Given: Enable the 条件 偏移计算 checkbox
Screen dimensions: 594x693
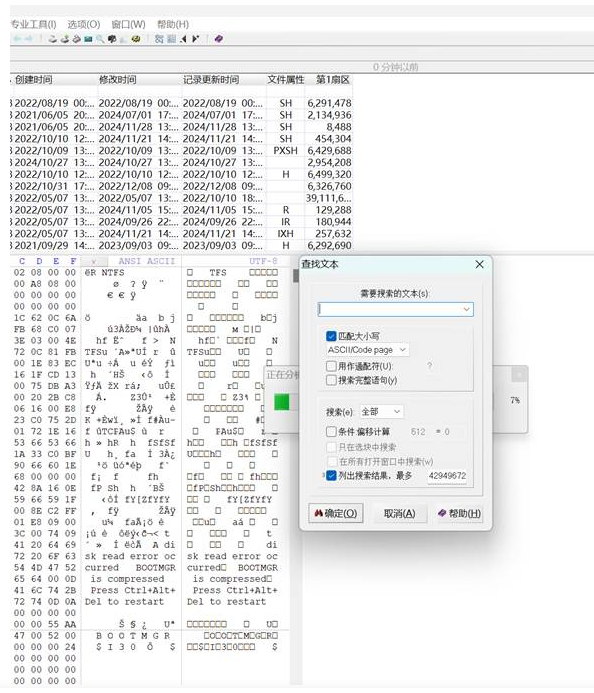Looking at the screenshot, I should pyautogui.click(x=331, y=431).
